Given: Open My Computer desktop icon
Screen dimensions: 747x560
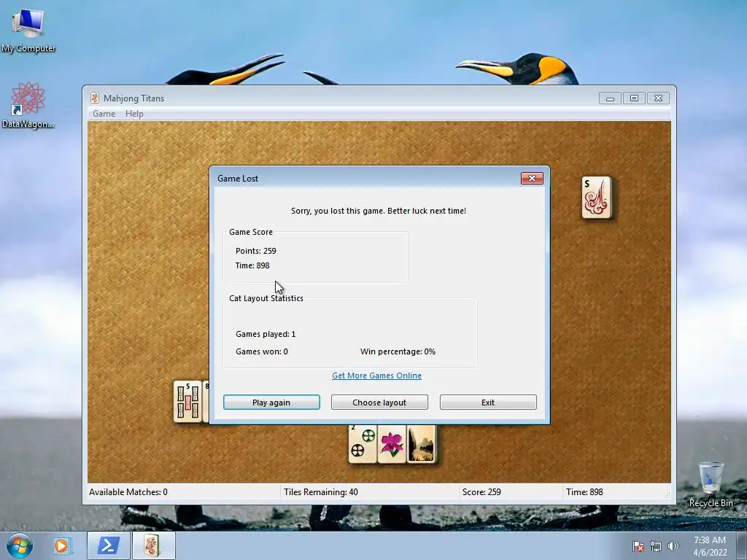Looking at the screenshot, I should [28, 30].
